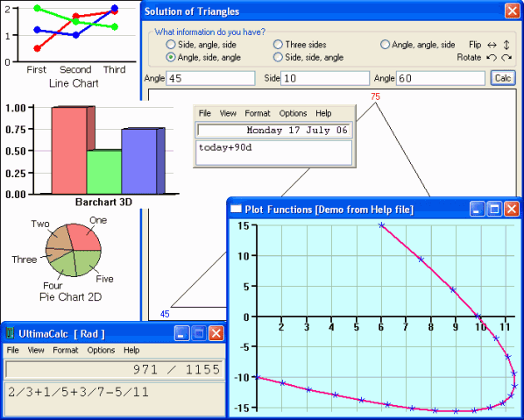The width and height of the screenshot is (524, 420).
Task: Open the Format menu in UltimaCalc
Action: click(65, 350)
